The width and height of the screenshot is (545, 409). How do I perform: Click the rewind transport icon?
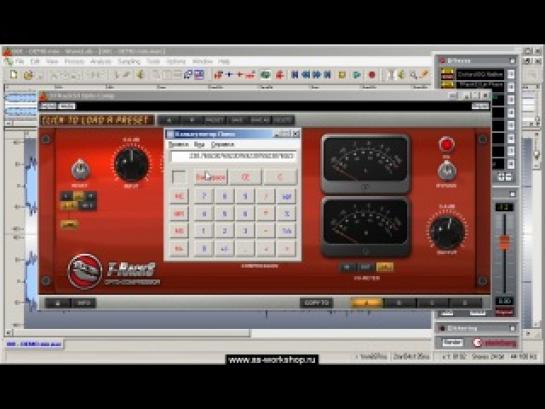point(306,74)
